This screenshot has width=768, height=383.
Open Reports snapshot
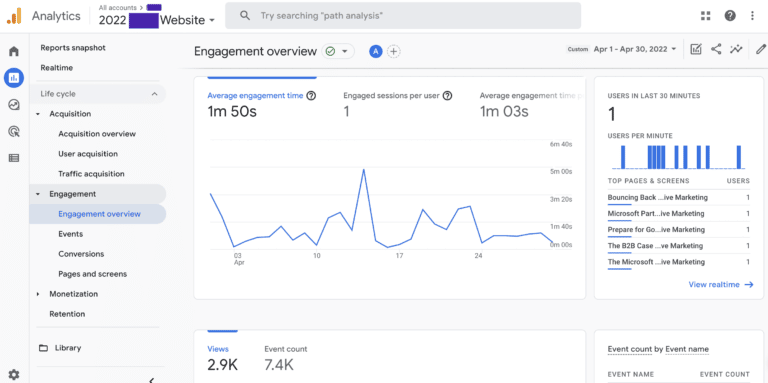[73, 48]
